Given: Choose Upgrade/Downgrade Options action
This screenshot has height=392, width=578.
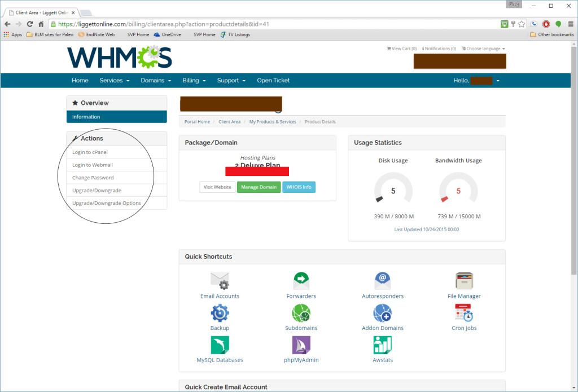Looking at the screenshot, I should tap(116, 203).
